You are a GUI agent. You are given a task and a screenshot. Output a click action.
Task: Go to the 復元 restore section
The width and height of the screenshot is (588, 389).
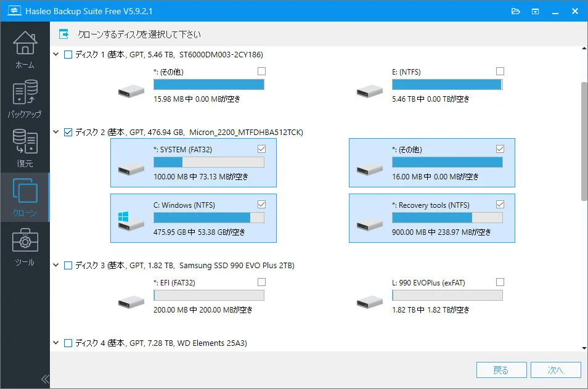[x=25, y=148]
